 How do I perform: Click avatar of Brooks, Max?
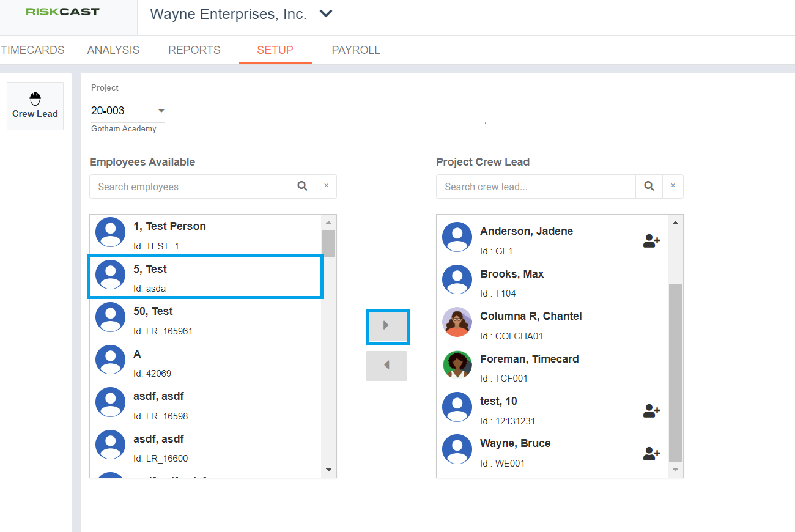pyautogui.click(x=457, y=279)
